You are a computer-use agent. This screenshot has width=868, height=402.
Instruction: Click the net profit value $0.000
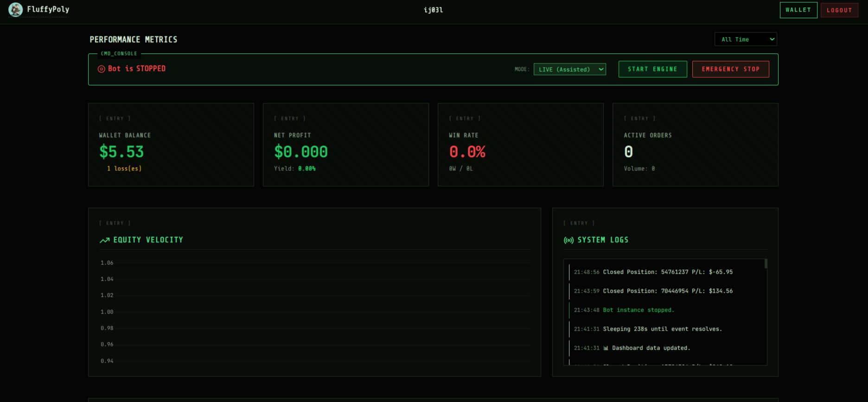[x=301, y=152]
